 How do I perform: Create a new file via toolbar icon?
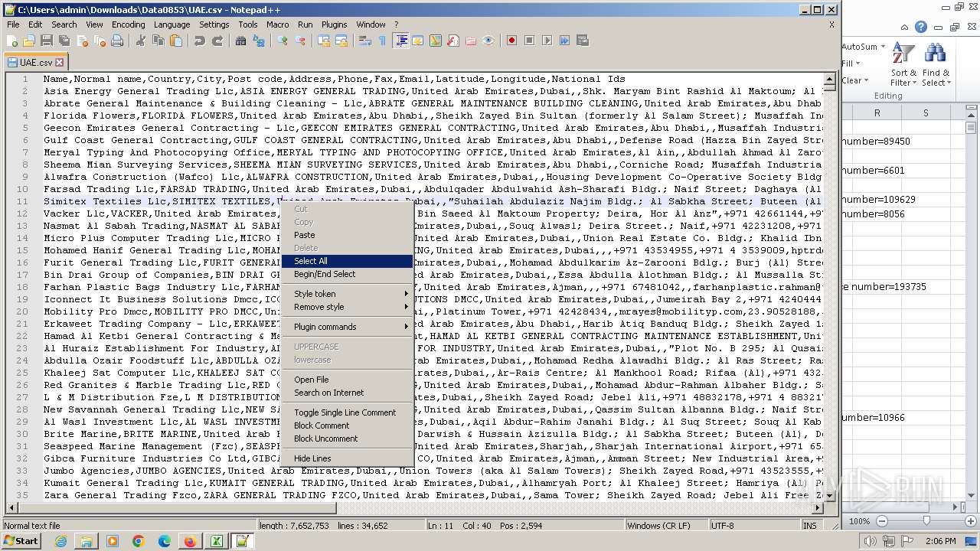tap(11, 41)
